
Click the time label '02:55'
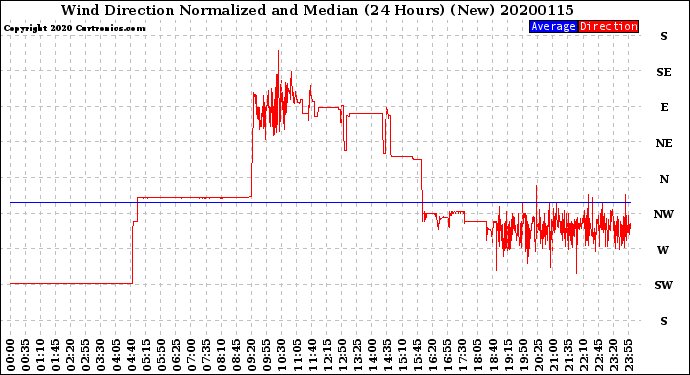click(86, 355)
